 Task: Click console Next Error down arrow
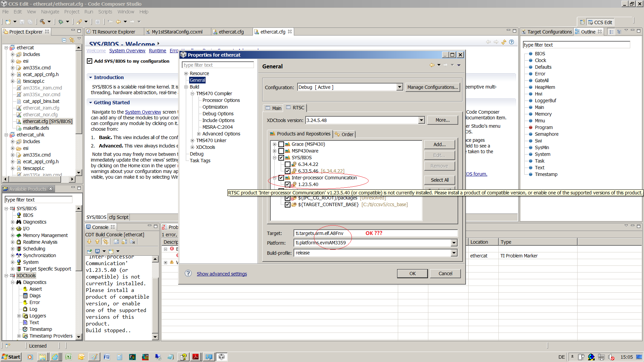[x=89, y=241]
